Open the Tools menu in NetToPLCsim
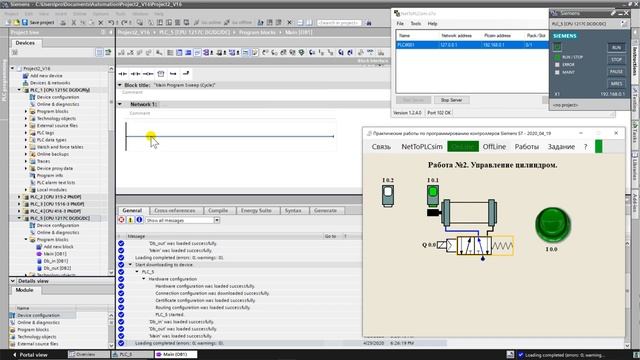Screen dimensions: 640x360 tap(416, 24)
